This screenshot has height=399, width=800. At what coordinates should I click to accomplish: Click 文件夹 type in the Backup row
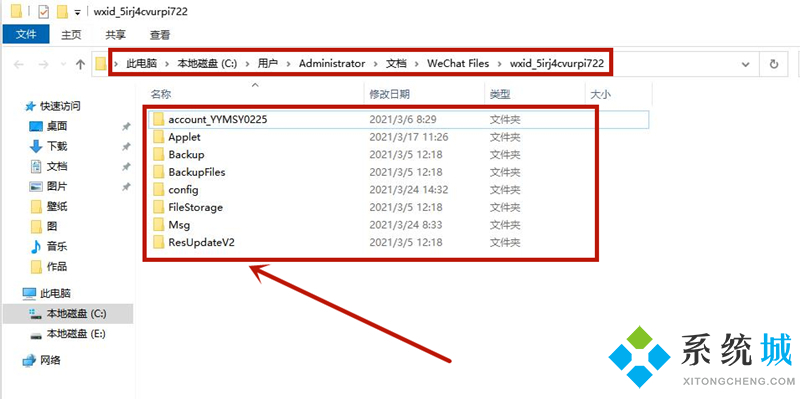pyautogui.click(x=505, y=155)
